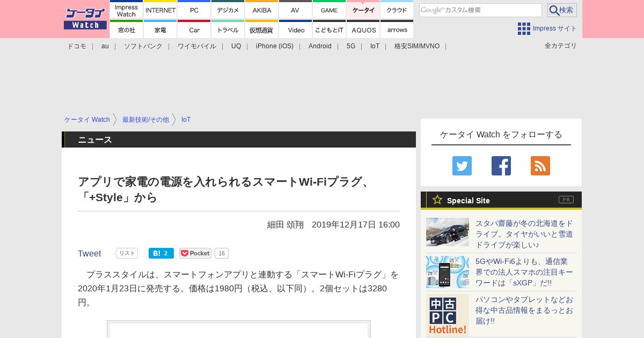Open the sXGP 法人スマホ article link
Viewport: 644px width, 338px height.
(x=525, y=272)
